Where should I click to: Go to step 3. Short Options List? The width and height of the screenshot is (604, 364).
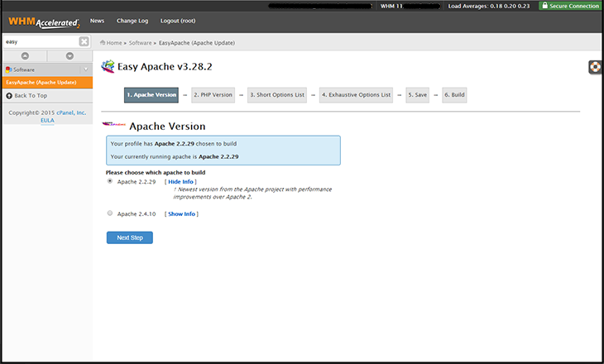coord(277,95)
